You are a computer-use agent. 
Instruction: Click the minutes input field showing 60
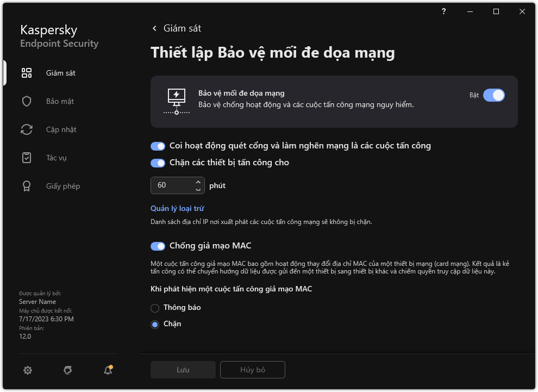click(171, 185)
